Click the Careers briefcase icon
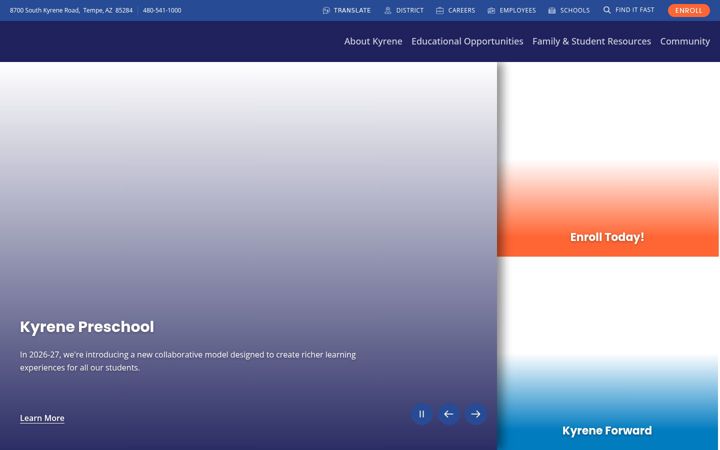 440,10
